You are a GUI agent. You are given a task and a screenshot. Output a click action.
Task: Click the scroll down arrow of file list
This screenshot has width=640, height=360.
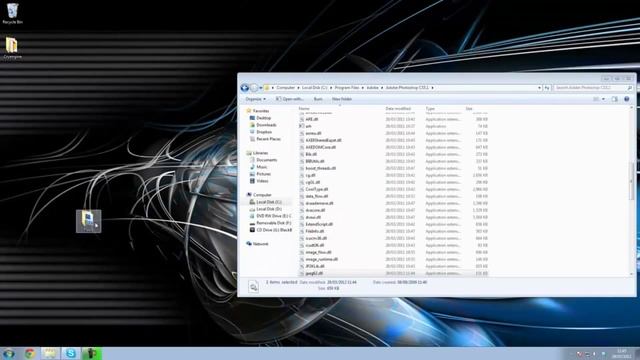coord(632,274)
